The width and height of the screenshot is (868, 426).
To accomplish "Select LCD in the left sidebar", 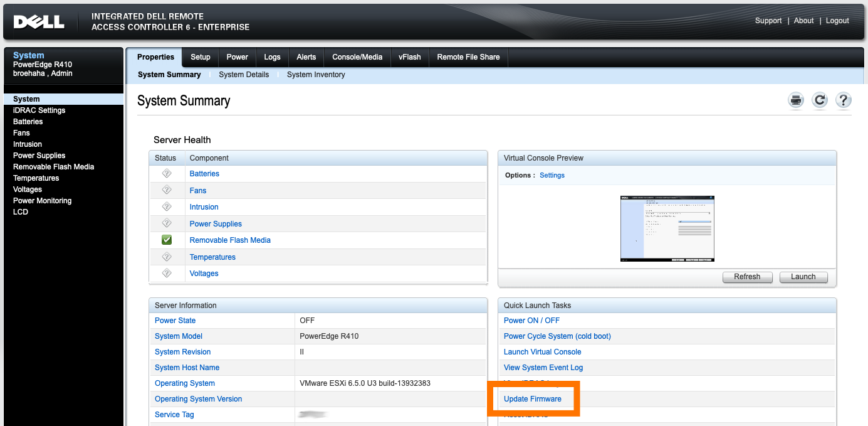I will 21,212.
